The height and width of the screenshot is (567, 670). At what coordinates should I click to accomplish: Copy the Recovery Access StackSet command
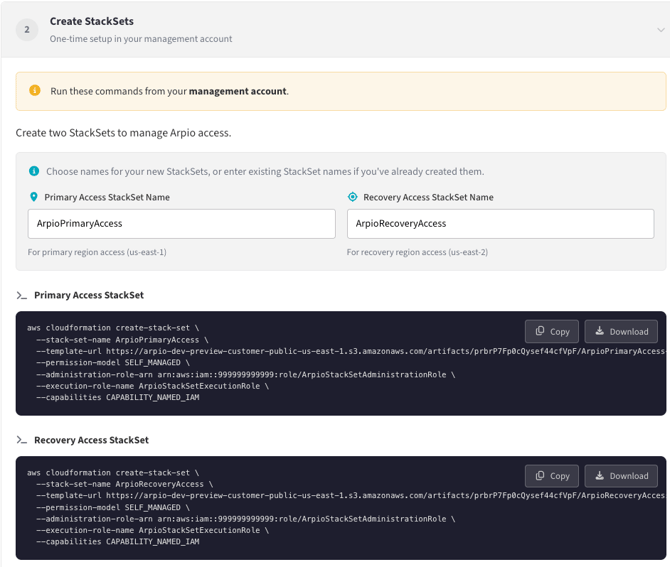pyautogui.click(x=552, y=476)
